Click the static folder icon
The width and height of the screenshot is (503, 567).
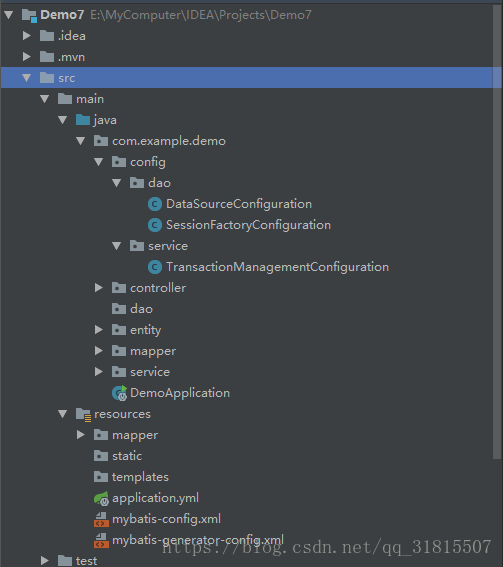coord(101,456)
